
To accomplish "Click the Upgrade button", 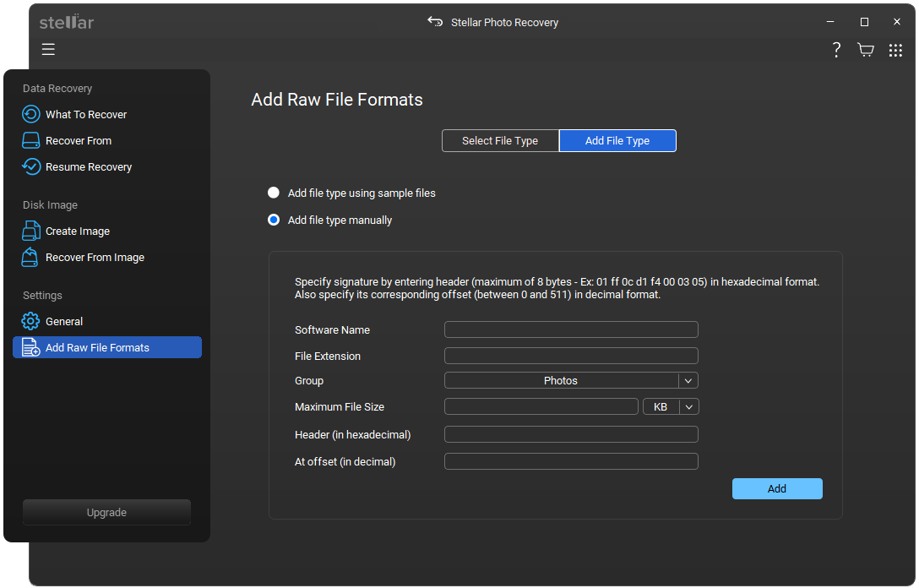I will 106,512.
